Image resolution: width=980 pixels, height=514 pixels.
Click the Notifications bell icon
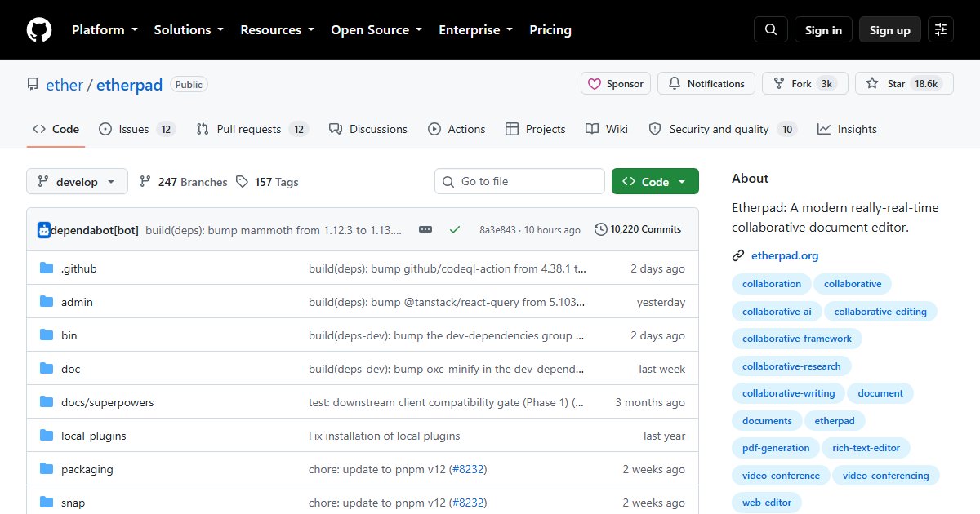(675, 84)
